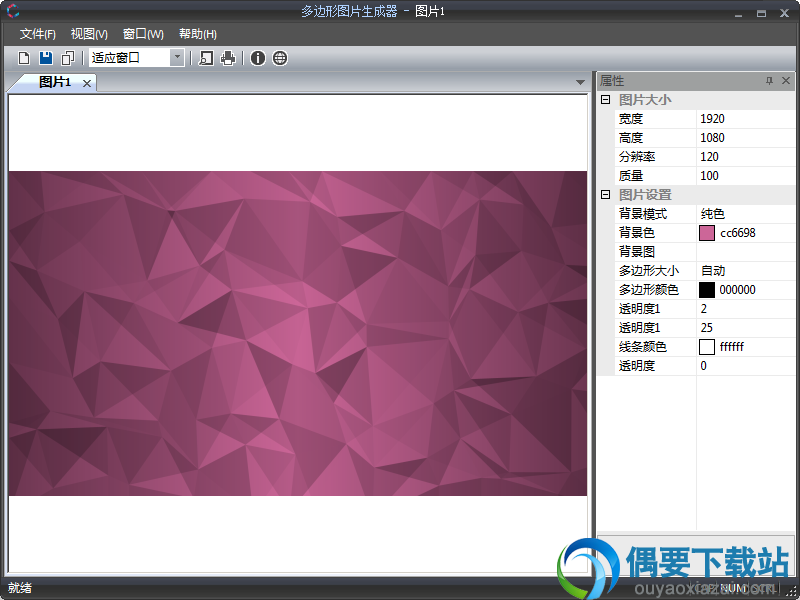Click the ffffff color code text
This screenshot has width=800, height=600.
(732, 347)
